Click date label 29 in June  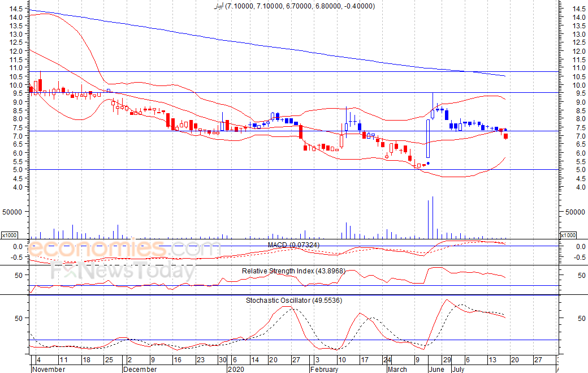[x=447, y=360]
